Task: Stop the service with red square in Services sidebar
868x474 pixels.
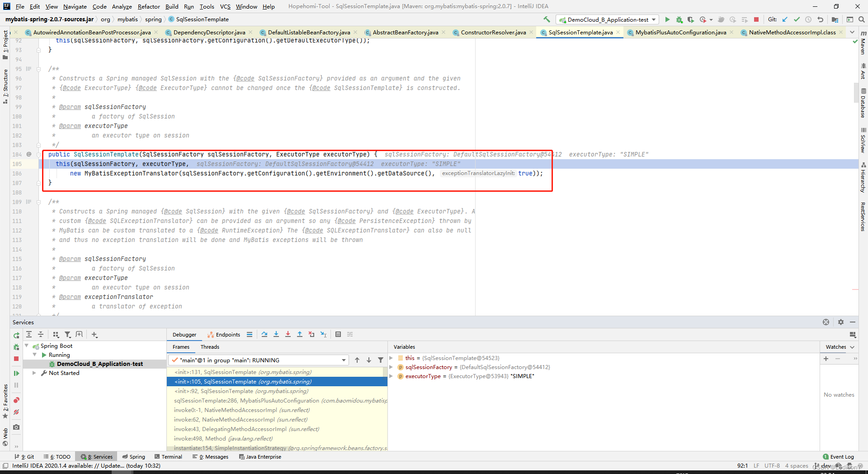Action: 16,359
